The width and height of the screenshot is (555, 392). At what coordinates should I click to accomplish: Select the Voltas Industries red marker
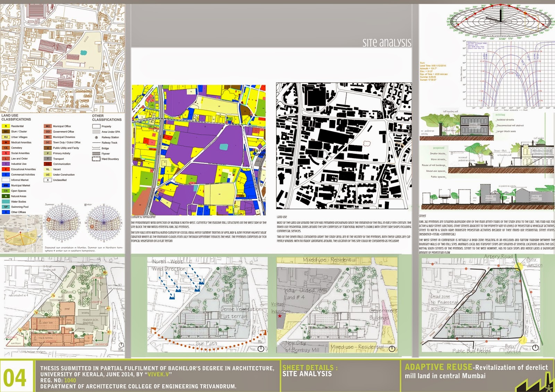[x=280, y=316]
